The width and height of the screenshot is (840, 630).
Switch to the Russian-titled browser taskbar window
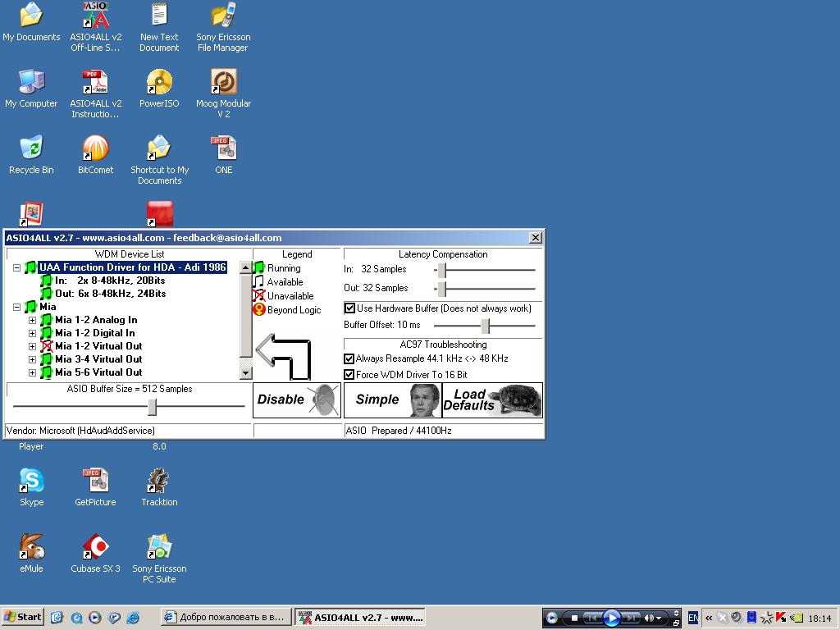point(226,617)
